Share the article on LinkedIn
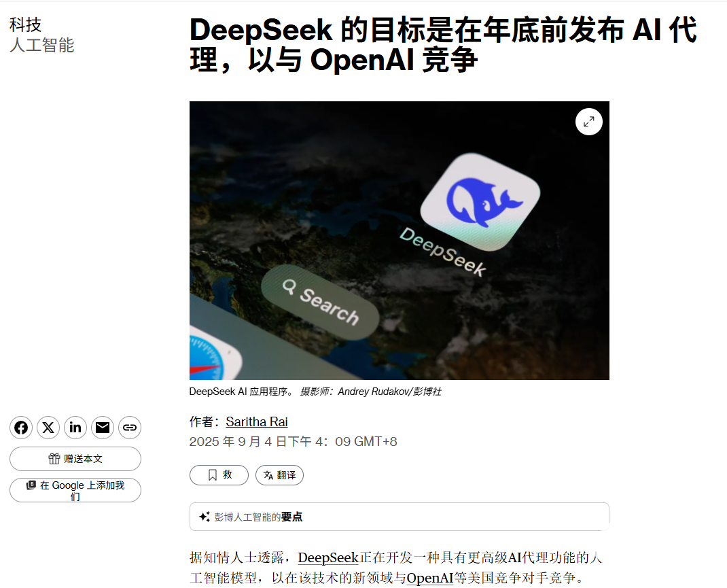Viewport: 727px width, 588px height. (75, 427)
